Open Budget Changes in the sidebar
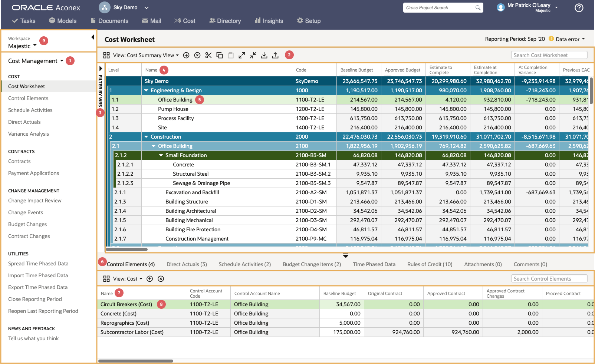 27,224
